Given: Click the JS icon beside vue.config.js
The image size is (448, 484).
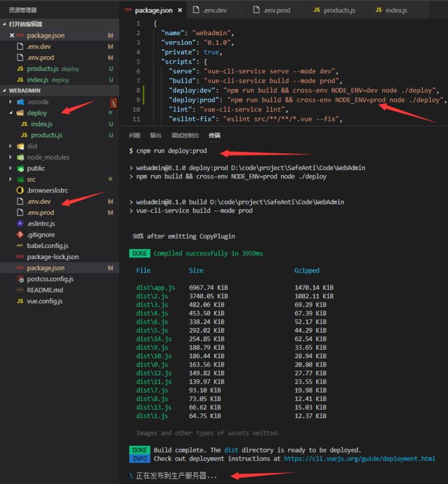Looking at the screenshot, I should click(20, 301).
